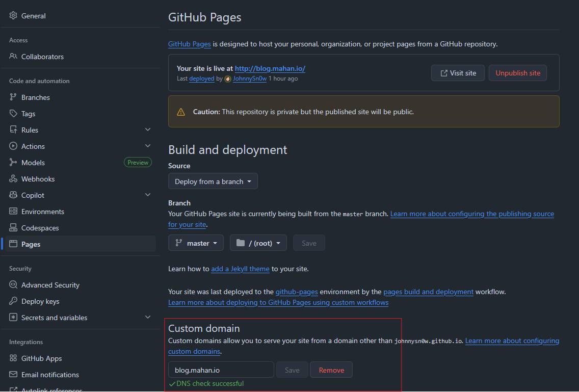The width and height of the screenshot is (579, 392).
Task: Click the Advanced Security search-shield icon
Action: pyautogui.click(x=13, y=285)
